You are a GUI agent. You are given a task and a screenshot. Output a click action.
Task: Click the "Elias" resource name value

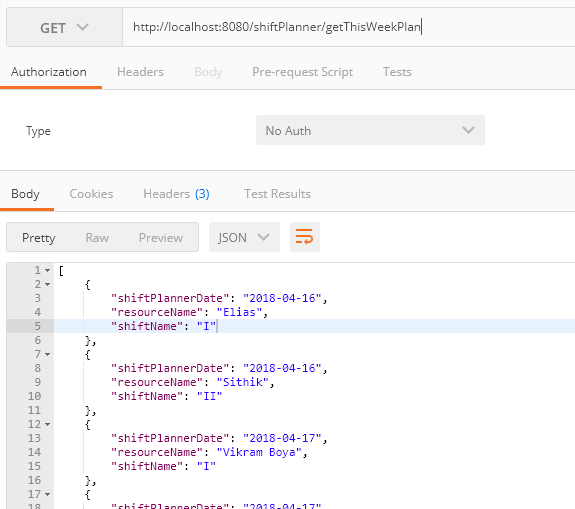click(239, 312)
